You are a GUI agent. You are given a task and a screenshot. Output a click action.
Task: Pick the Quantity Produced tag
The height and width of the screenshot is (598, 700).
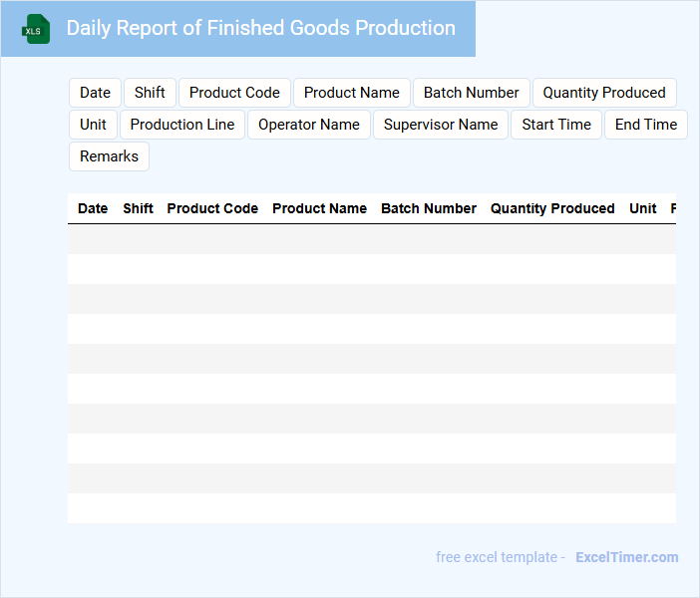603,93
